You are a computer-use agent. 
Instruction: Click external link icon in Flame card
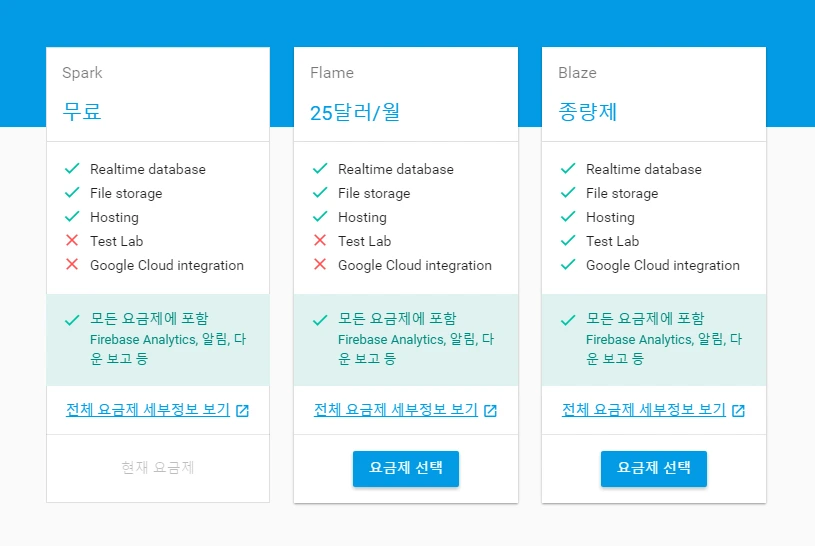[490, 411]
